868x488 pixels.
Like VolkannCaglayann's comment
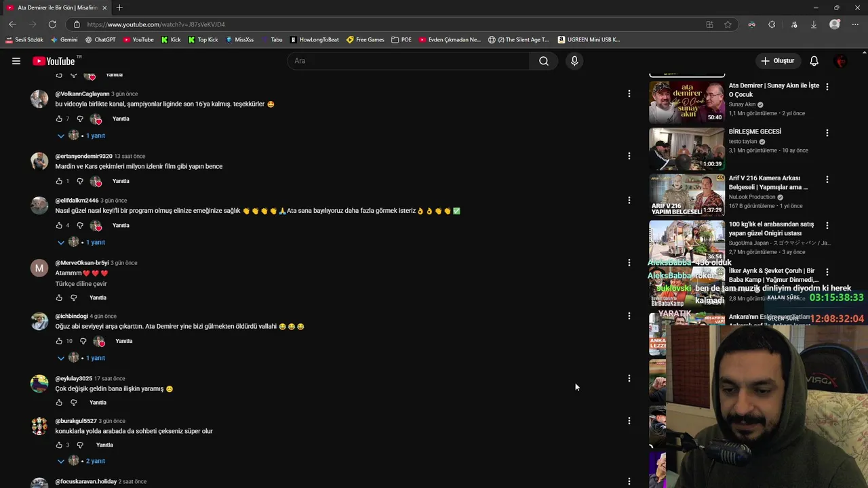pyautogui.click(x=59, y=119)
